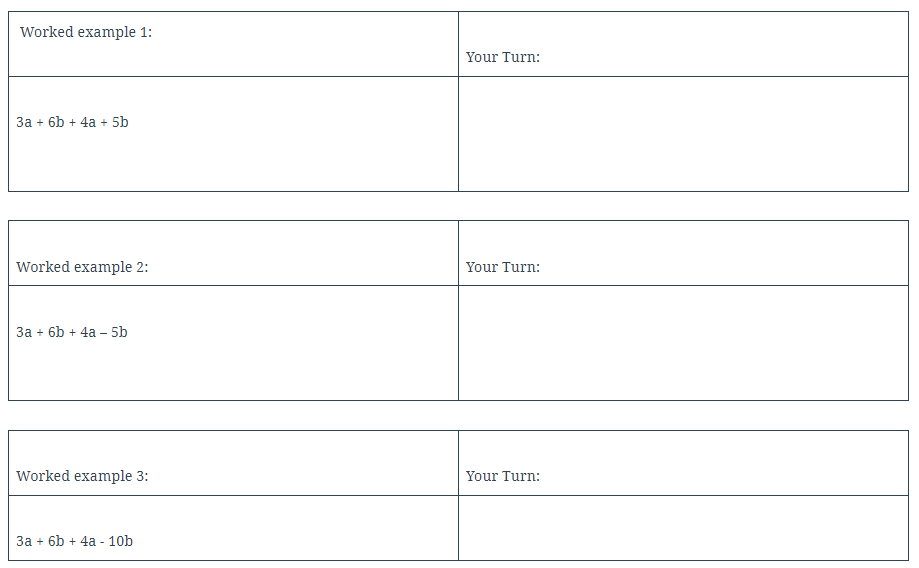
Task: Click the leading "3a" in example 3's expression
Action: [24, 541]
